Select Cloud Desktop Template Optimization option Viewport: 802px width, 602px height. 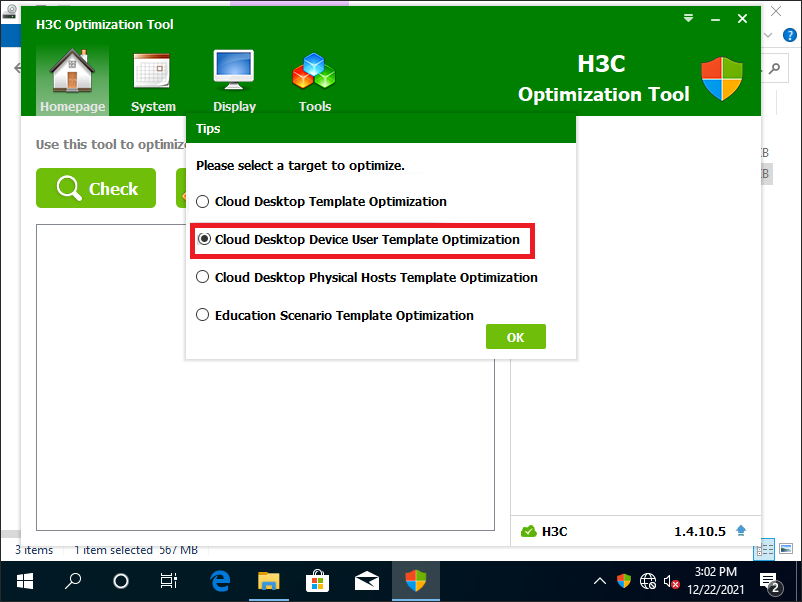point(321,202)
